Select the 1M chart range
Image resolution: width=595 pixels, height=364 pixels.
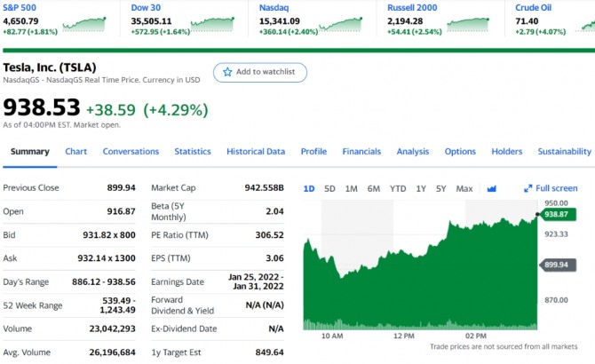pyautogui.click(x=352, y=188)
